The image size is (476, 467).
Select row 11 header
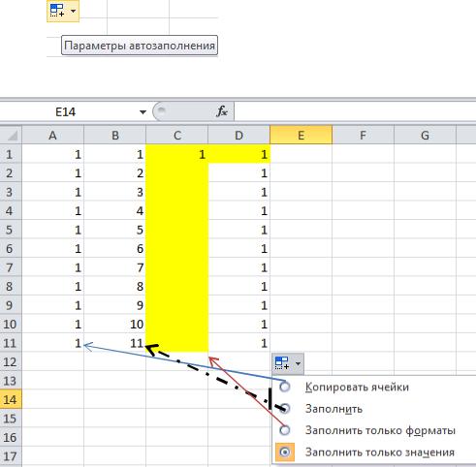point(10,343)
